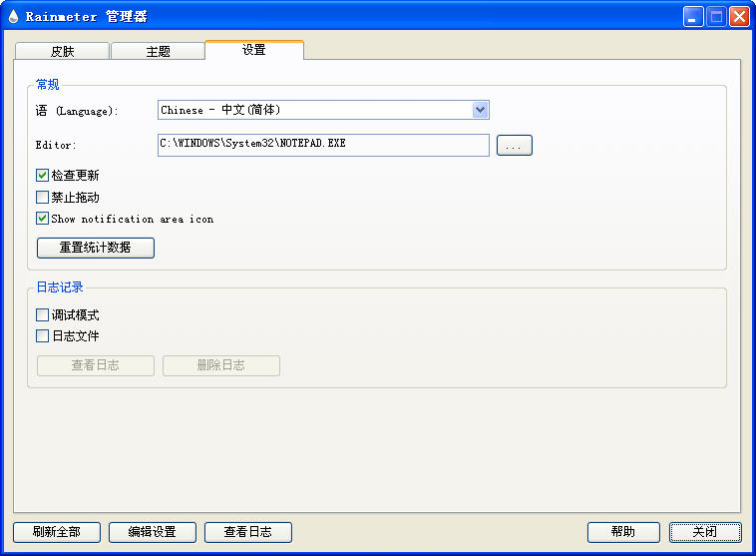This screenshot has width=756, height=556.
Task: Open the 主题 tab
Action: 158,52
